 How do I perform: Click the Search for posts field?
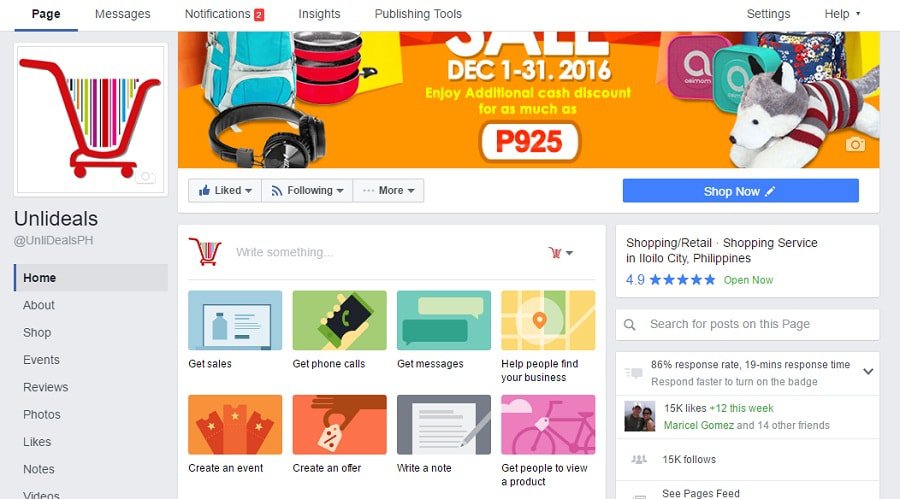click(x=747, y=324)
